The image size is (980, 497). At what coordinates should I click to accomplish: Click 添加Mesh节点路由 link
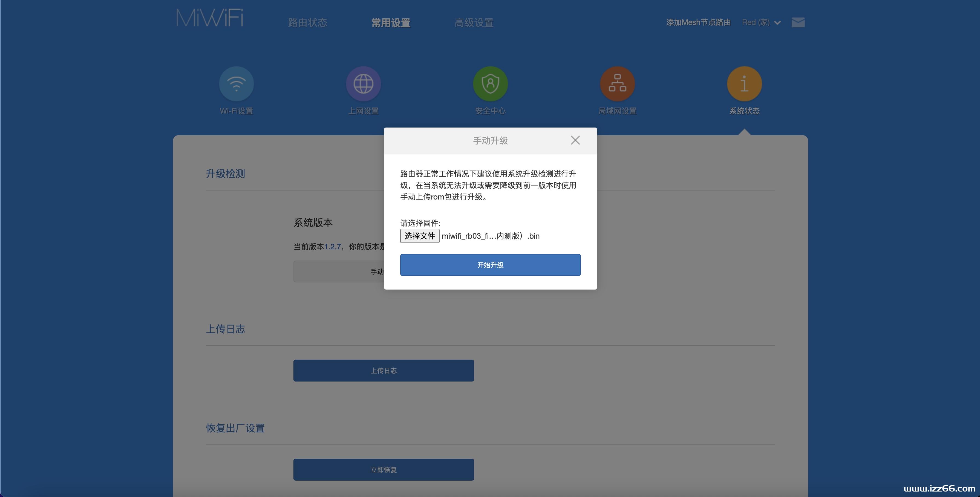[x=699, y=22]
